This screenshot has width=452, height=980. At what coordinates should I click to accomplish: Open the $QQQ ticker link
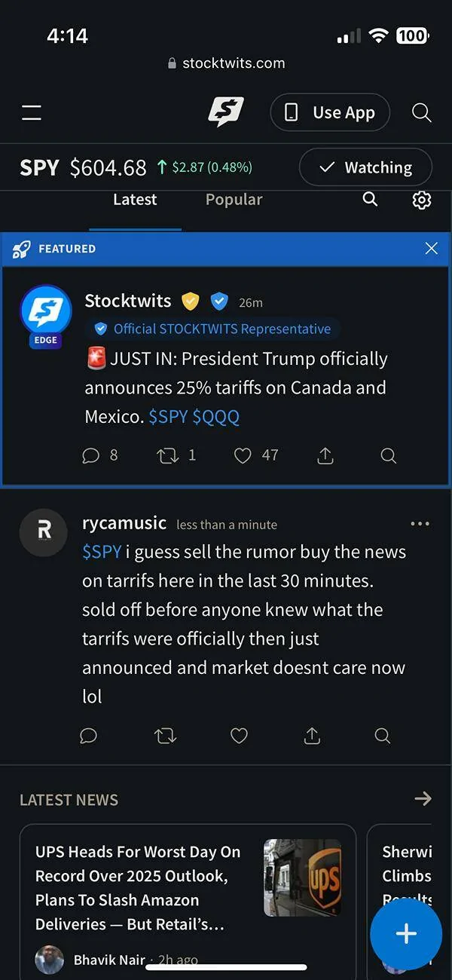tap(216, 417)
